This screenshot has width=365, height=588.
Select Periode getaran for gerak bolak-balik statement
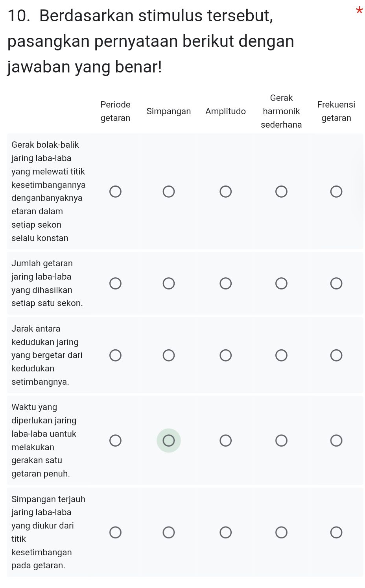pyautogui.click(x=115, y=191)
